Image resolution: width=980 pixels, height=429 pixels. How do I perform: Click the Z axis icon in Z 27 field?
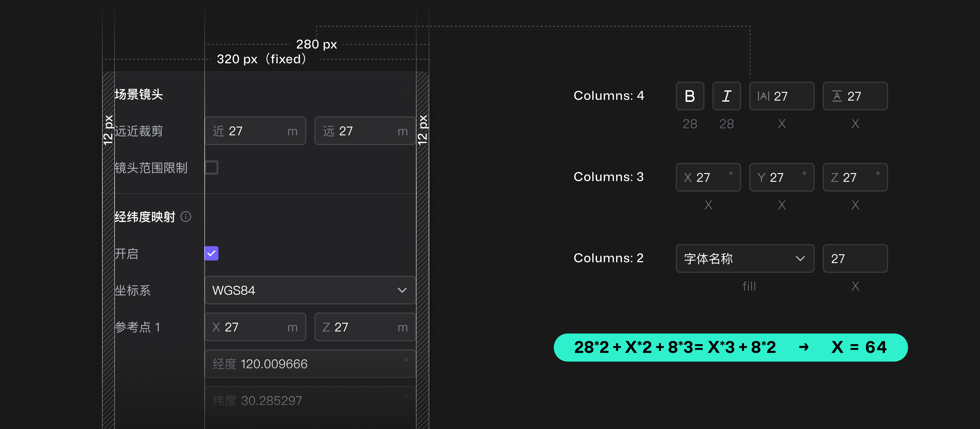[835, 177]
